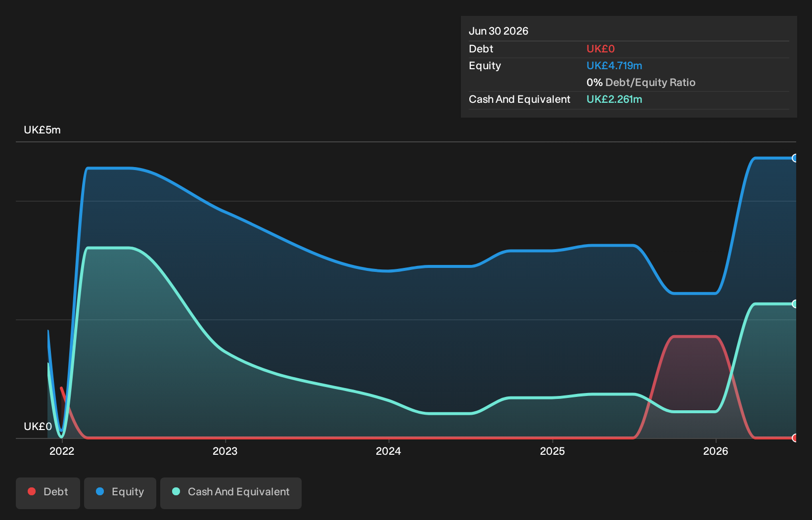Click the UK£5m y-axis label
Screen dimensions: 812x520
(x=42, y=130)
